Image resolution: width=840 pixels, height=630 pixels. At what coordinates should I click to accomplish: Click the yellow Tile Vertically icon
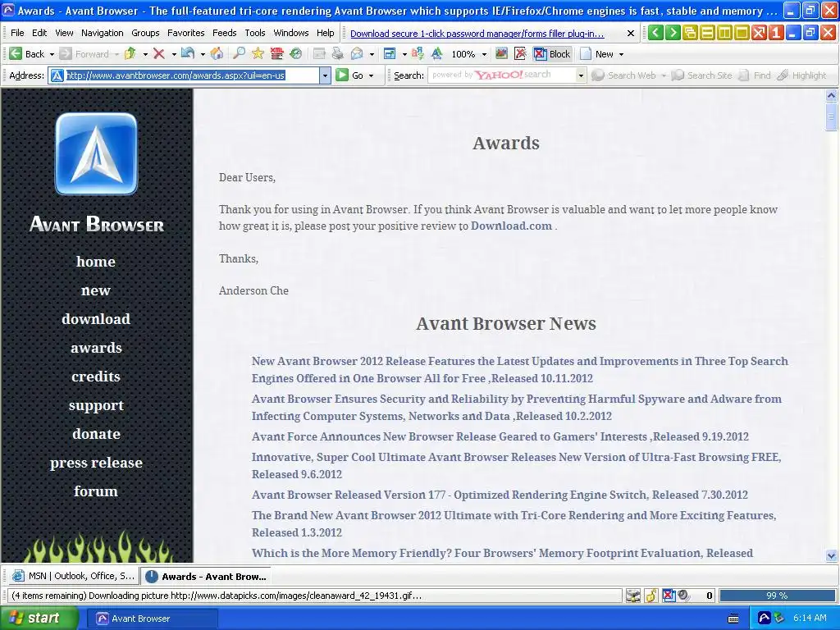point(724,33)
